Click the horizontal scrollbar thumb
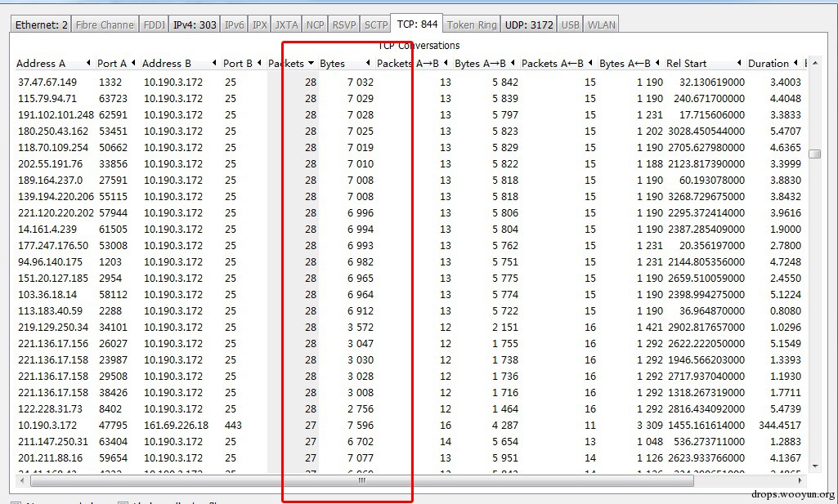 point(362,480)
